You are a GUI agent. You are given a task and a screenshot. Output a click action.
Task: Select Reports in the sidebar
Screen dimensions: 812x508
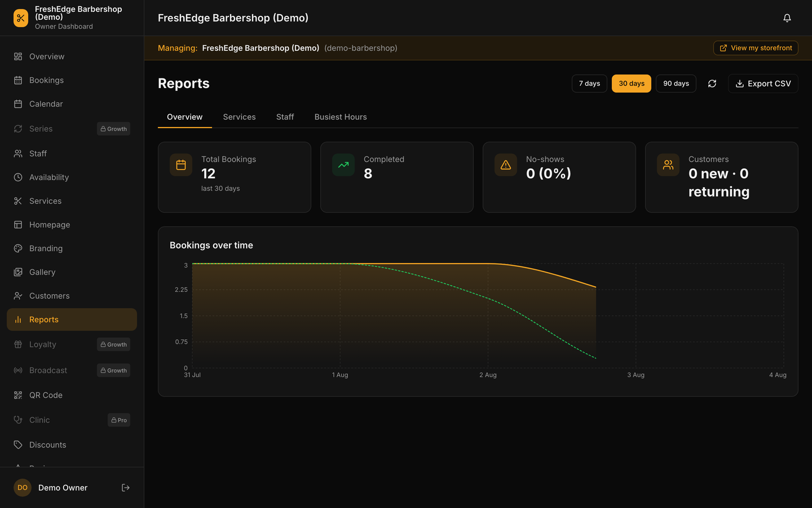(72, 319)
